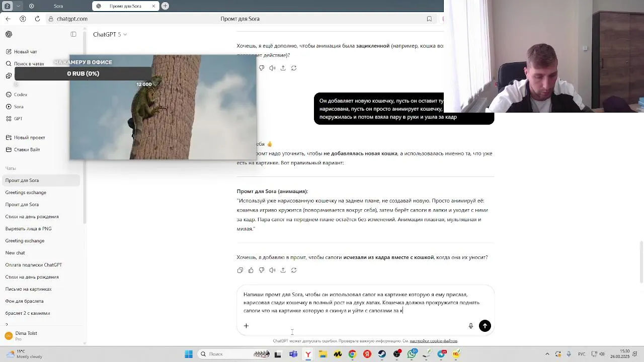Screen dimensions: 644x362
Task: Open the GPT item in the sidebar
Action: coord(18,119)
